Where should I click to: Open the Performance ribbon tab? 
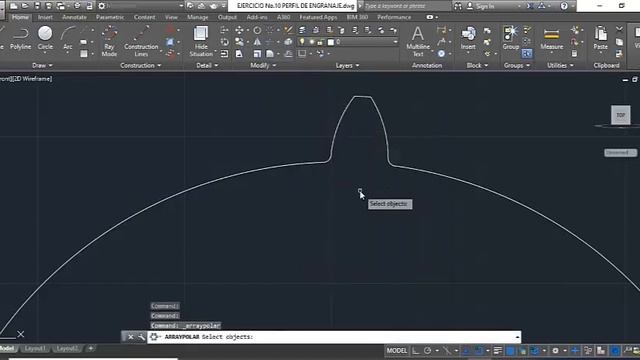click(394, 17)
